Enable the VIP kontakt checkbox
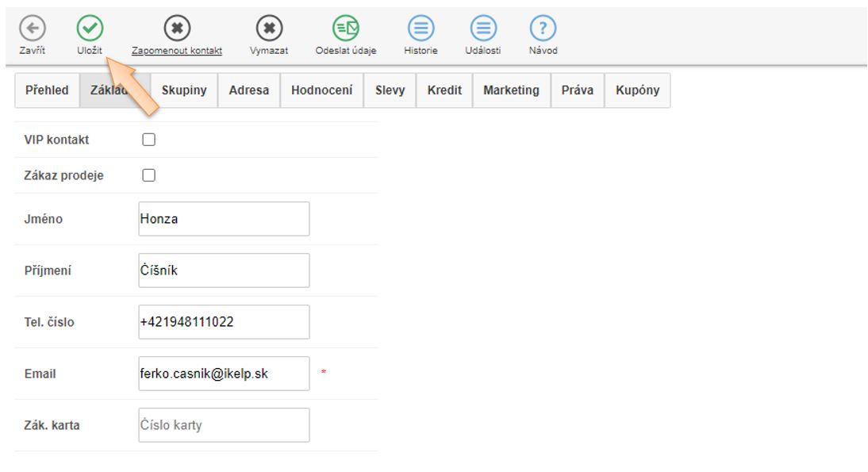 pyautogui.click(x=148, y=140)
